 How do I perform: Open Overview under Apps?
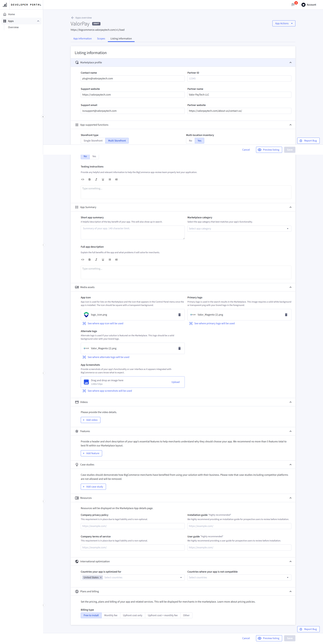click(13, 27)
